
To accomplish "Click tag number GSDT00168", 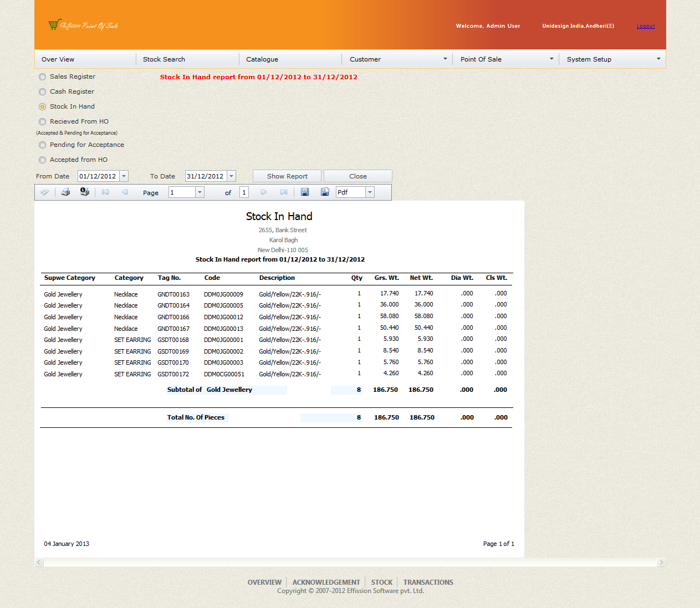I will pyautogui.click(x=173, y=340).
